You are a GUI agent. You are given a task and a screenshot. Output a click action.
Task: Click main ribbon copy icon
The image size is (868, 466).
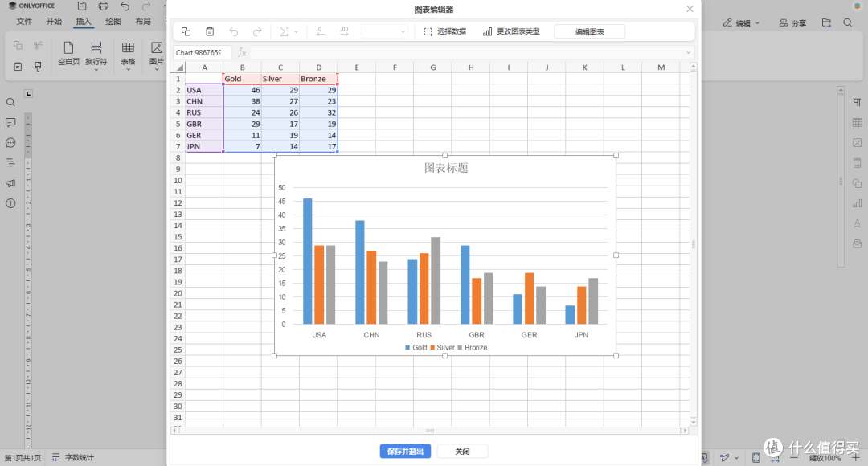(18, 45)
